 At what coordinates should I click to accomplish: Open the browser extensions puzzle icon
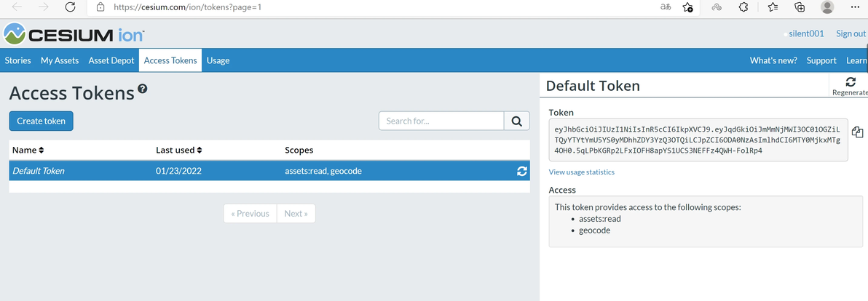click(743, 7)
